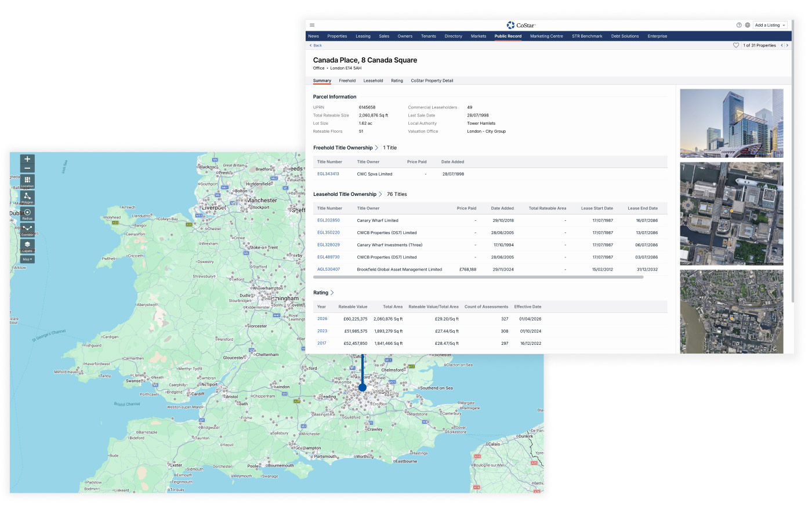
Task: Open leasehold title EGL328029
Action: pyautogui.click(x=328, y=245)
